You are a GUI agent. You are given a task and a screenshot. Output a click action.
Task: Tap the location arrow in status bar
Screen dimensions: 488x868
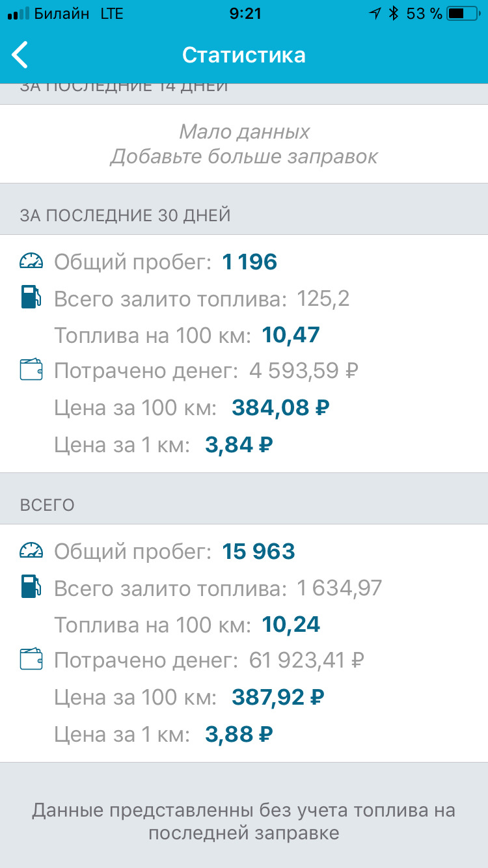374,14
